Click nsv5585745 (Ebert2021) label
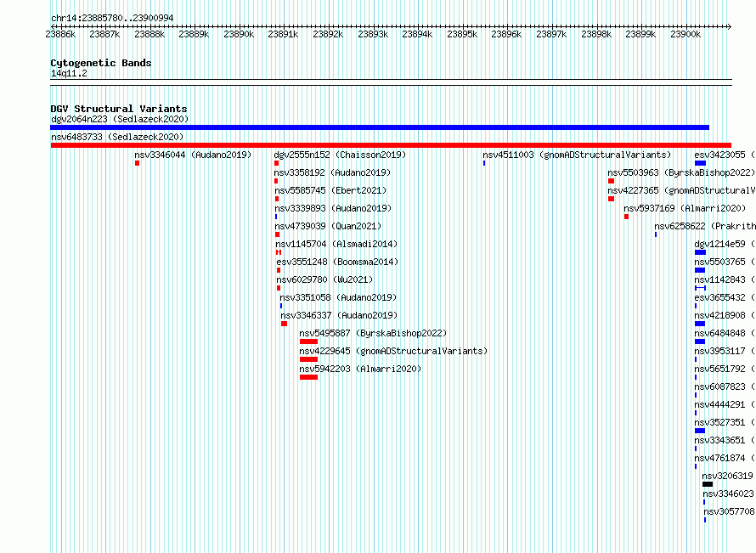 tap(330, 190)
